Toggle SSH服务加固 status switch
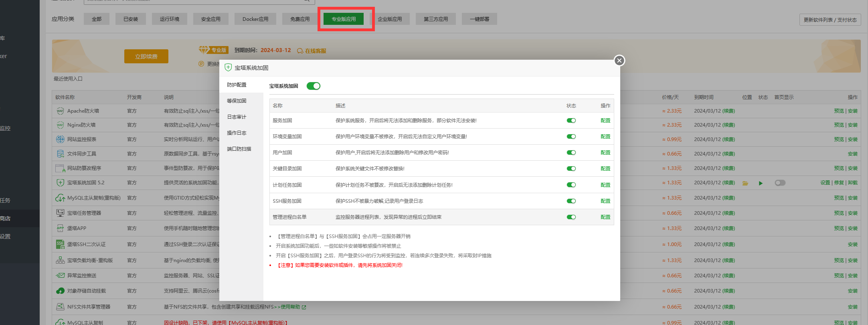The image size is (868, 325). coord(571,201)
